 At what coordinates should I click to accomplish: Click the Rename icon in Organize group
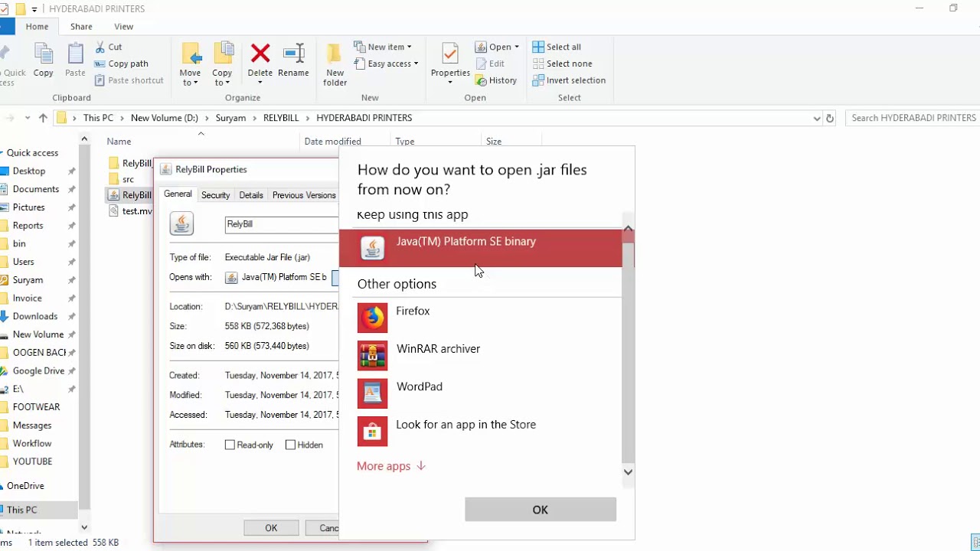[293, 54]
